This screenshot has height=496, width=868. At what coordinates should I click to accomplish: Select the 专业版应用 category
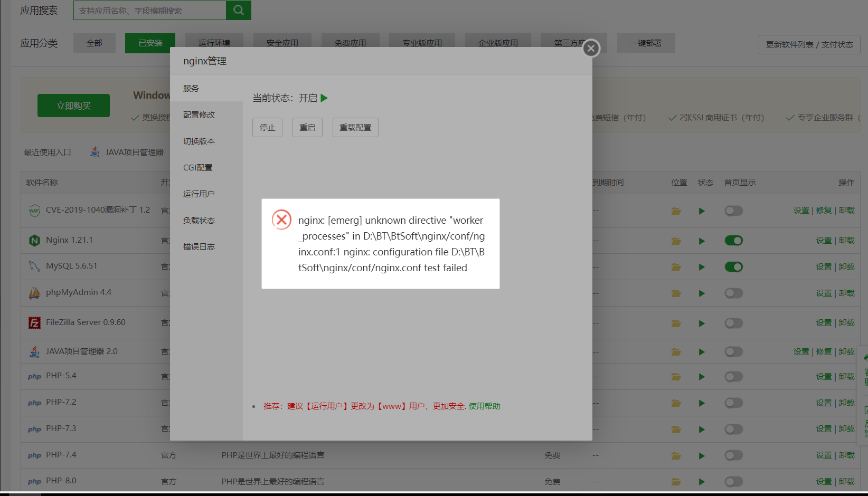click(422, 43)
